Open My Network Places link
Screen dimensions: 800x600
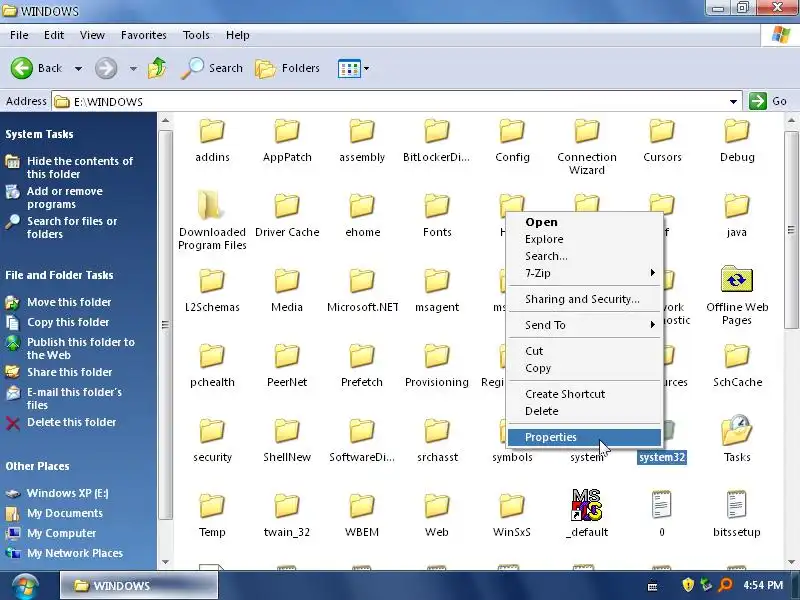coord(74,553)
